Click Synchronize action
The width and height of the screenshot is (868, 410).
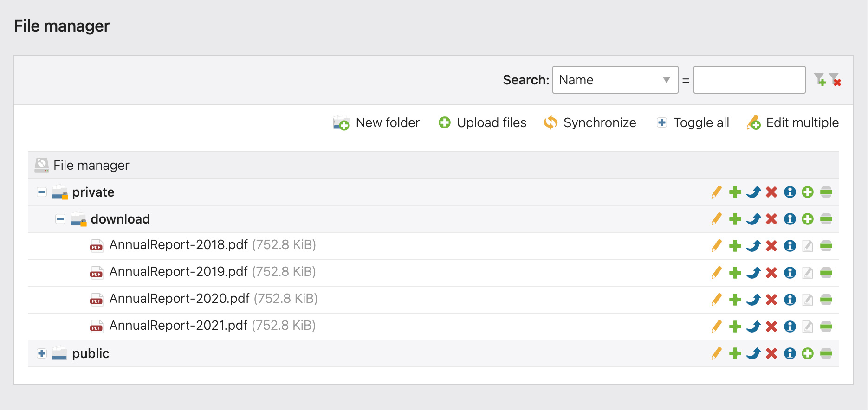point(590,122)
